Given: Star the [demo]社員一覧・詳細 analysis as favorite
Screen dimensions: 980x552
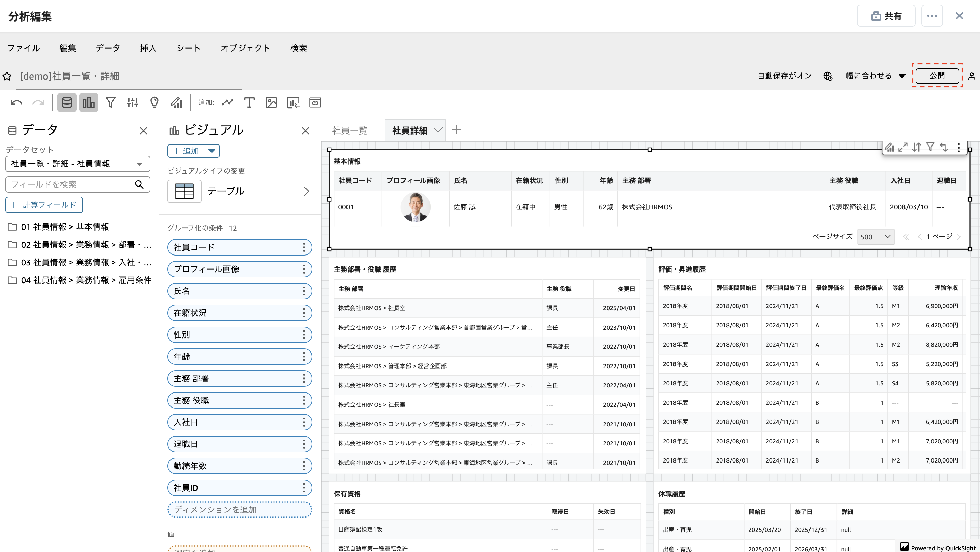Looking at the screenshot, I should (x=7, y=77).
